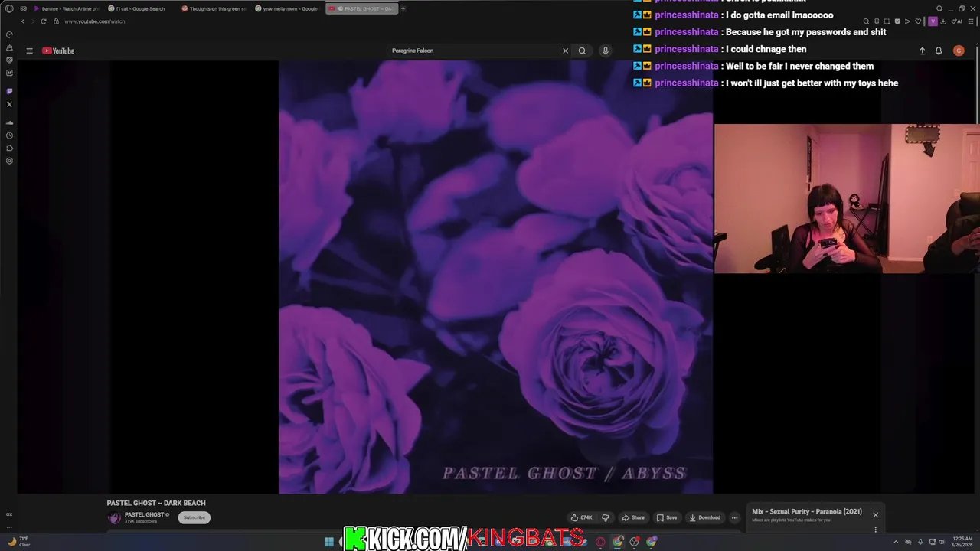Open sidebar Settings gear icon
980x551 pixels.
(x=9, y=161)
